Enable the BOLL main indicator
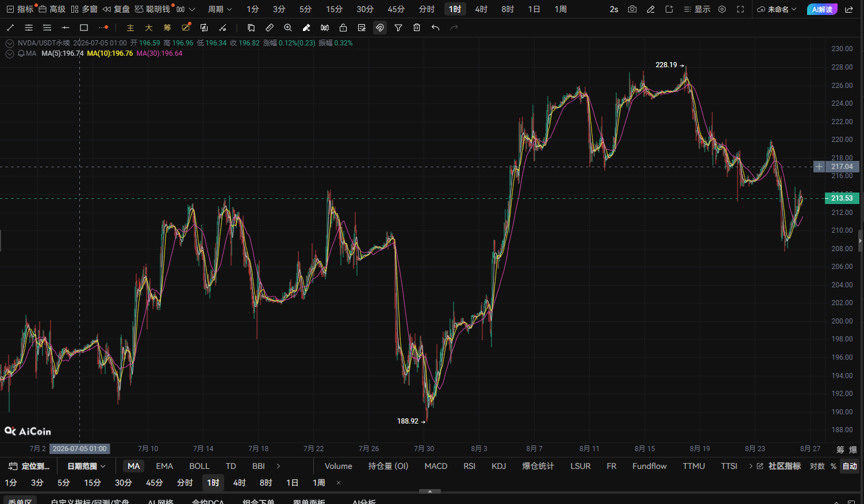Screen dimensions: 864x504 click(199, 466)
